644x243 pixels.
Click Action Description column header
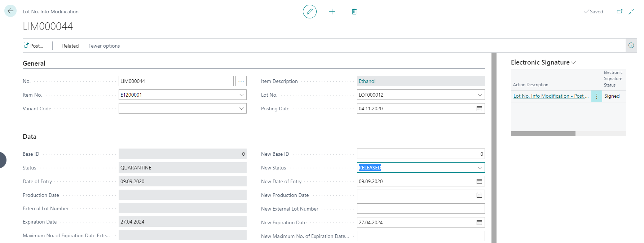click(530, 85)
